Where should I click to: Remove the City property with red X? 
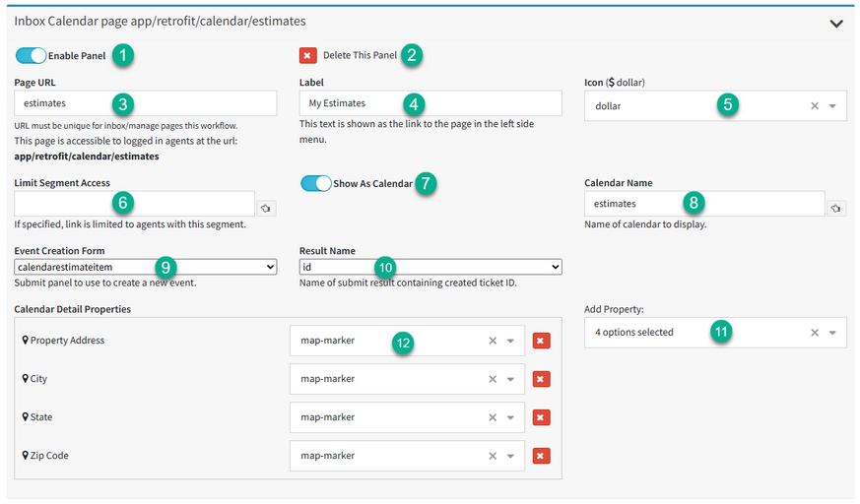(x=542, y=379)
